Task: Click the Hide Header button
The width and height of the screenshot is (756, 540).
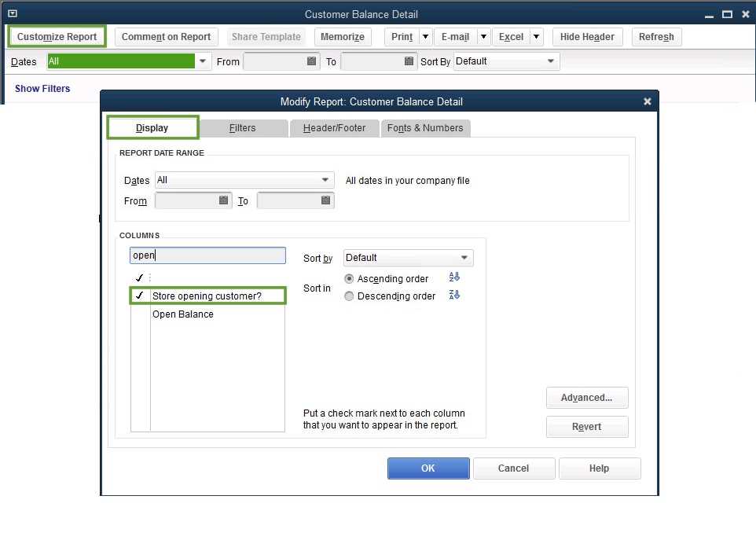Action: click(587, 37)
